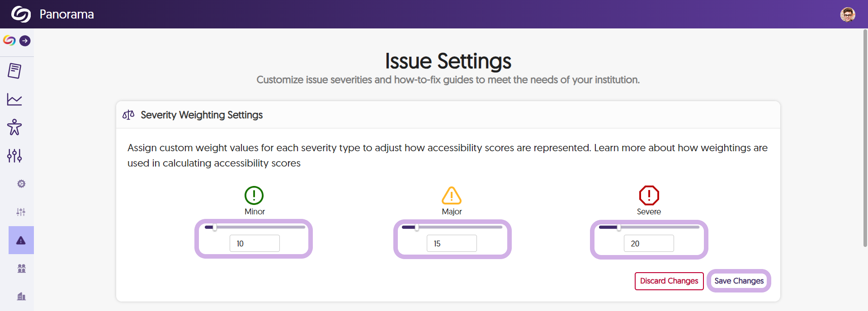Expand the sidebar with the arrow button
The width and height of the screenshot is (868, 311).
[25, 41]
